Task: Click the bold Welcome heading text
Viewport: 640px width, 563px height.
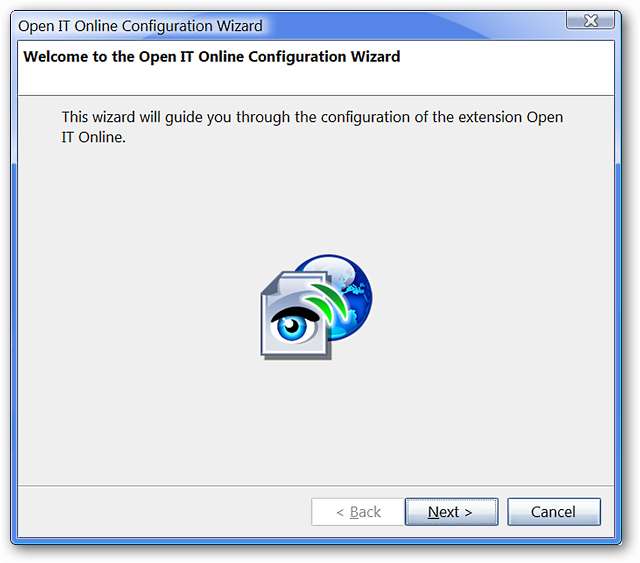Action: tap(211, 57)
